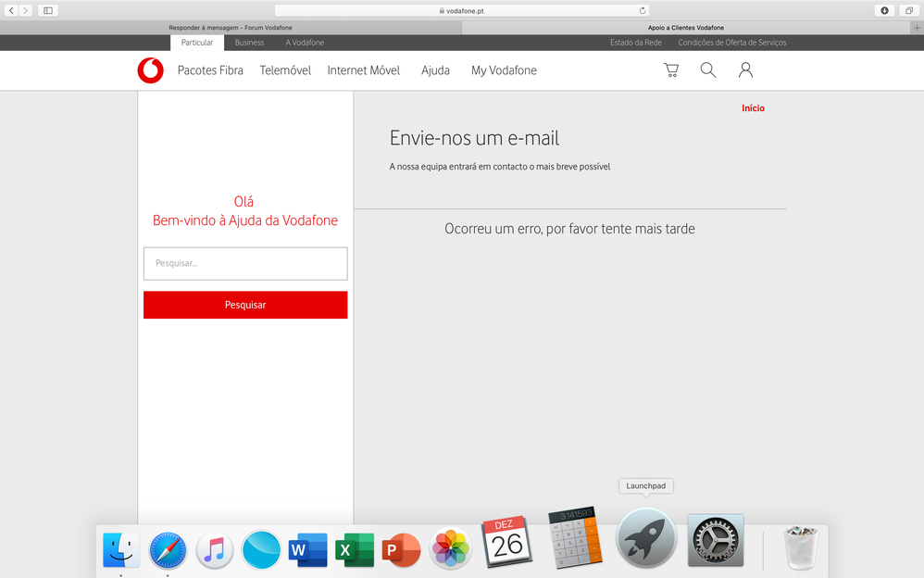Launch Microsoft Word from the Dock
The image size is (924, 578).
coord(308,550)
